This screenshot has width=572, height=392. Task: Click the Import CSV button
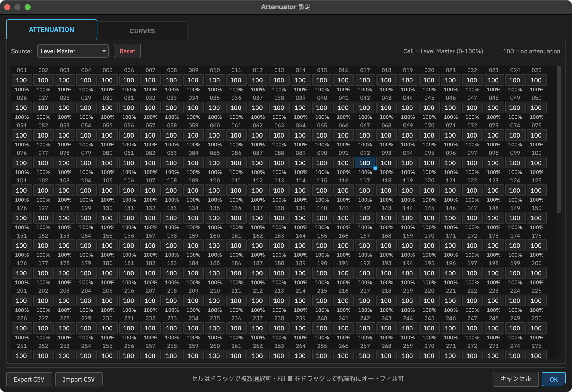79,379
